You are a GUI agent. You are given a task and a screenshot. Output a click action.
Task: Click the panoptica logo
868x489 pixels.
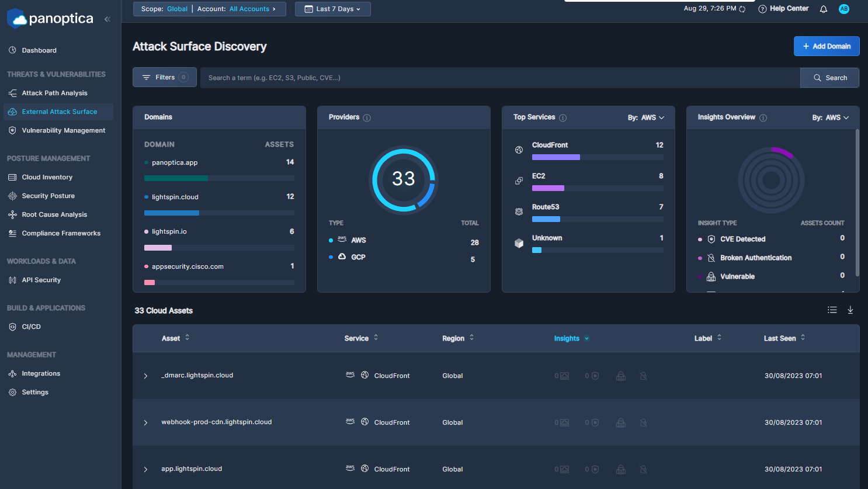point(50,19)
